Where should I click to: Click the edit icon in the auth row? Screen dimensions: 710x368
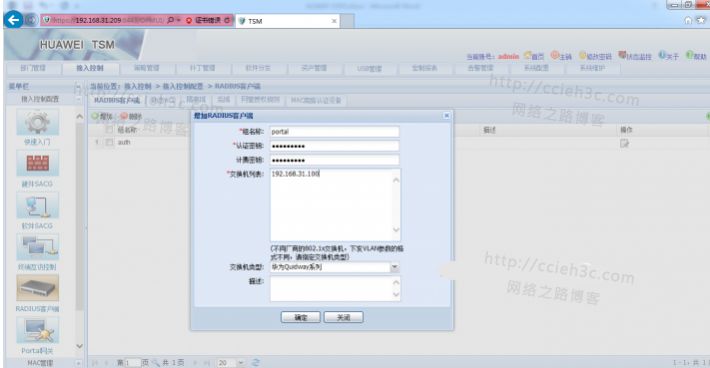624,143
